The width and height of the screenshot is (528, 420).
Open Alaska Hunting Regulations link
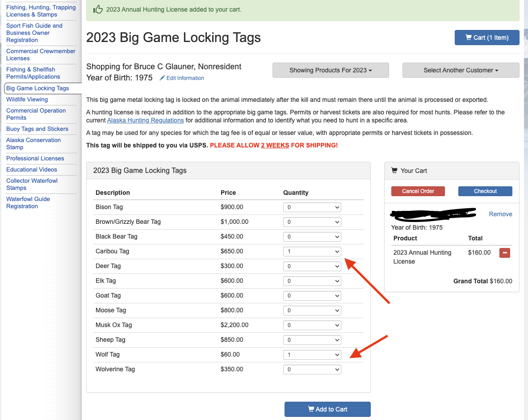(145, 121)
